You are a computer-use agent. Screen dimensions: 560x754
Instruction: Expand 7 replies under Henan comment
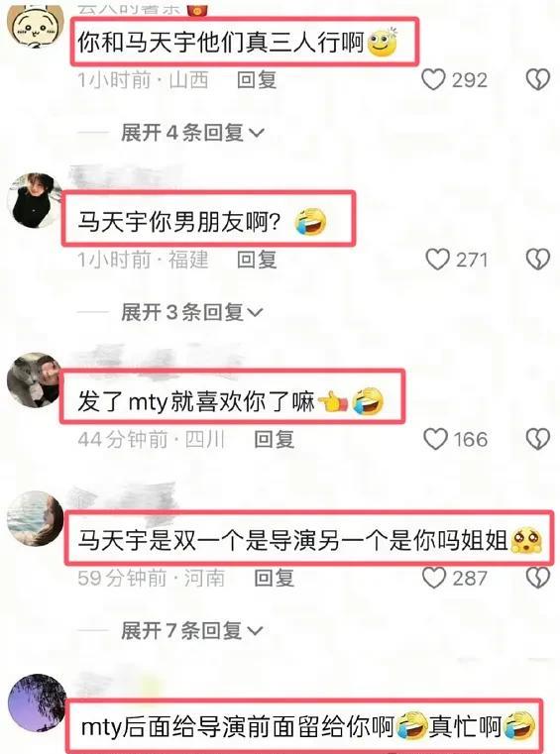192,630
